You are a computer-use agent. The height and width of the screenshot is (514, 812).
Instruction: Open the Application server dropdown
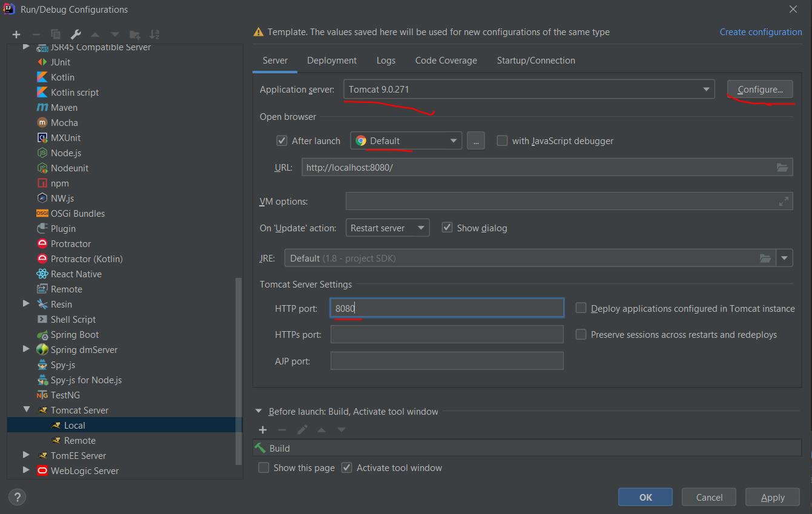(529, 89)
